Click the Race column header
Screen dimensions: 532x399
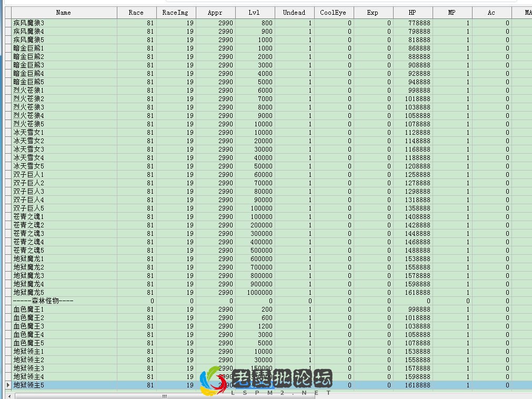(136, 13)
